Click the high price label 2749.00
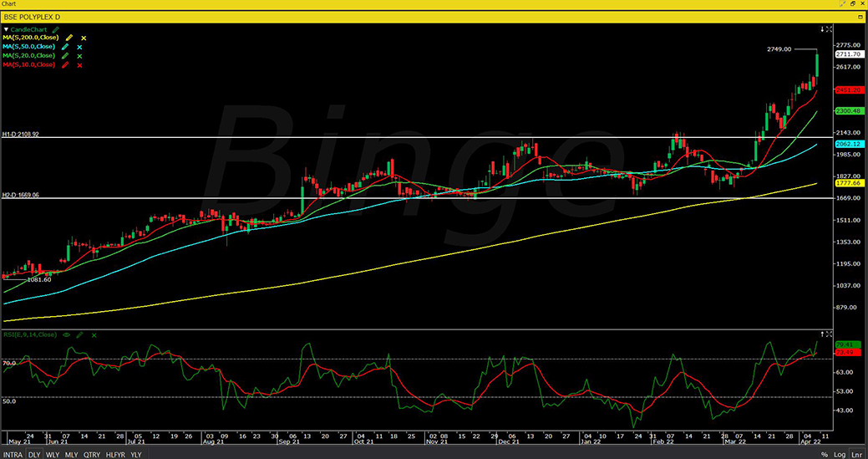This screenshot has width=868, height=459. 778,49
